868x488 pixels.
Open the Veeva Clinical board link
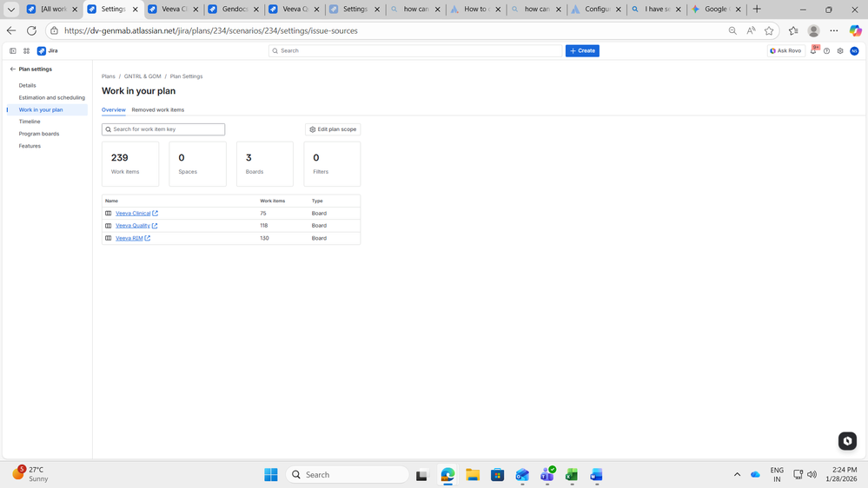(133, 214)
